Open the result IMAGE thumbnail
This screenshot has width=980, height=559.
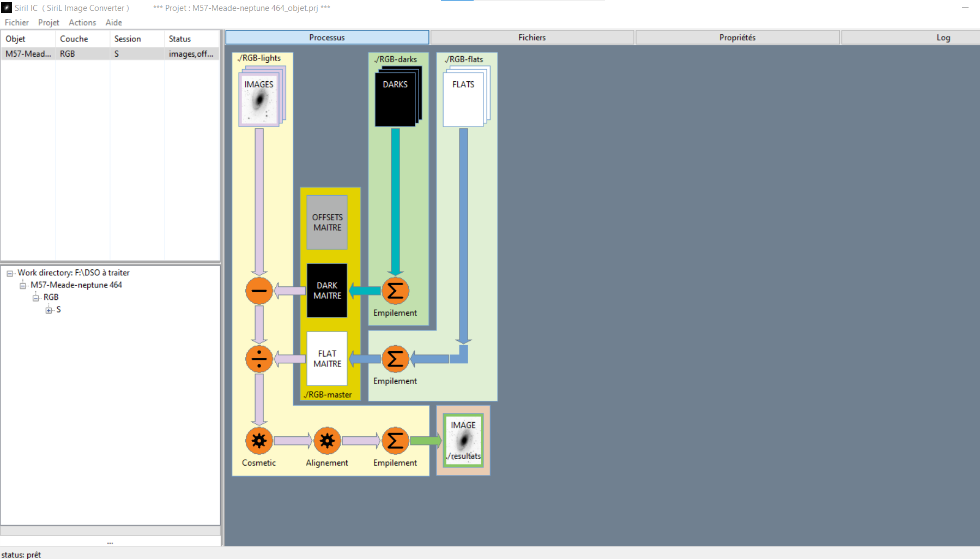[x=463, y=441]
